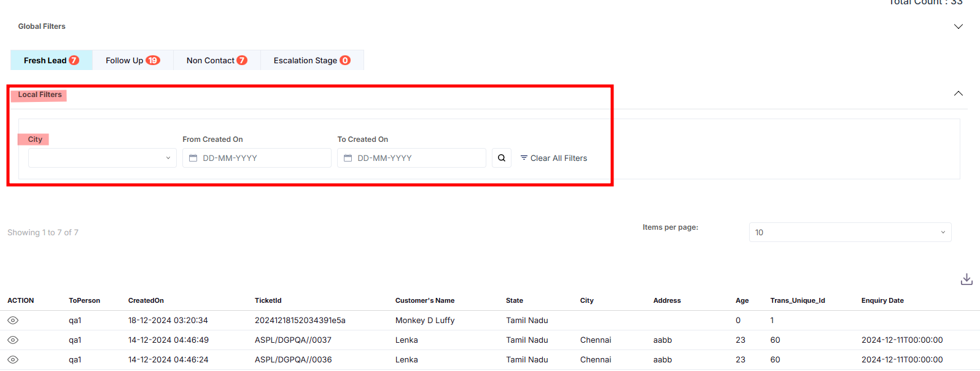Click the Address column header
Image resolution: width=980 pixels, height=371 pixels.
667,300
